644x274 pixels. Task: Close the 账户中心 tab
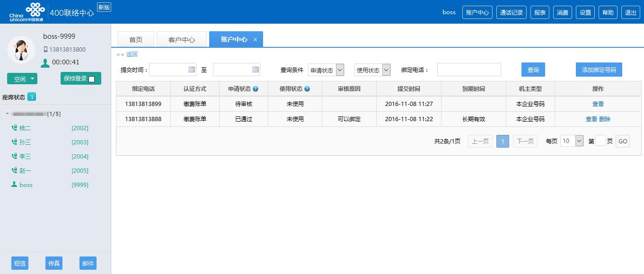[x=255, y=40]
